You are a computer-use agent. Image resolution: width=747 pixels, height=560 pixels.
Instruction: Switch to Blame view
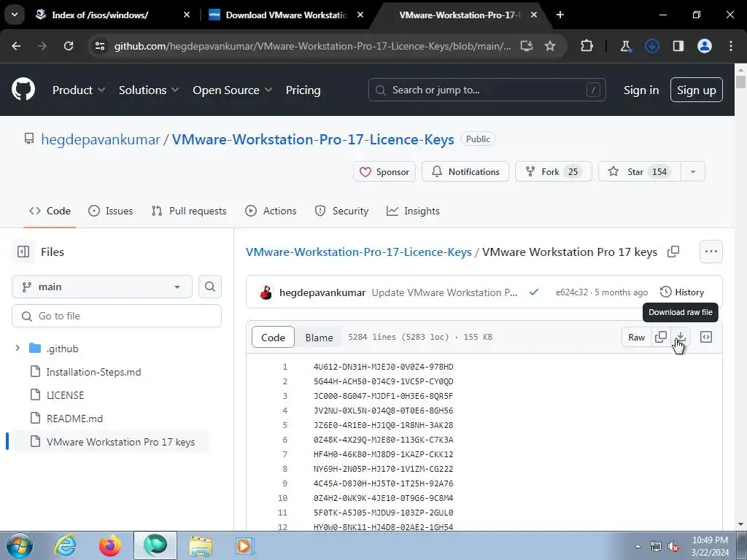[319, 337]
